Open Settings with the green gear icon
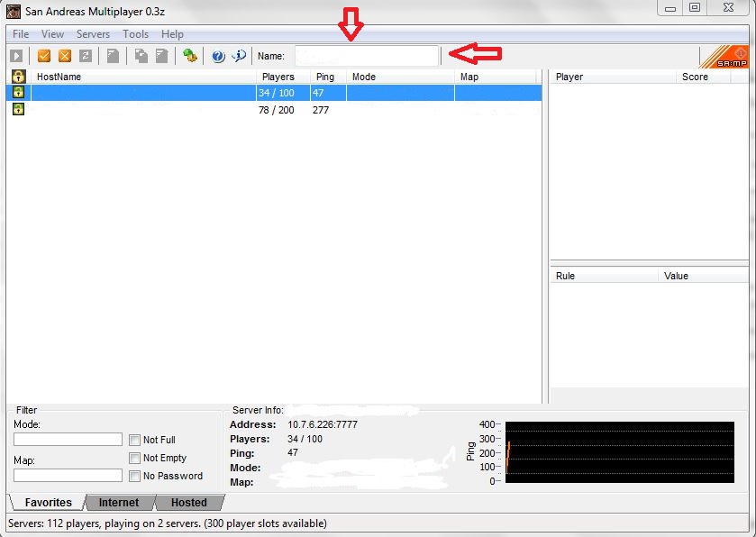 coord(189,56)
